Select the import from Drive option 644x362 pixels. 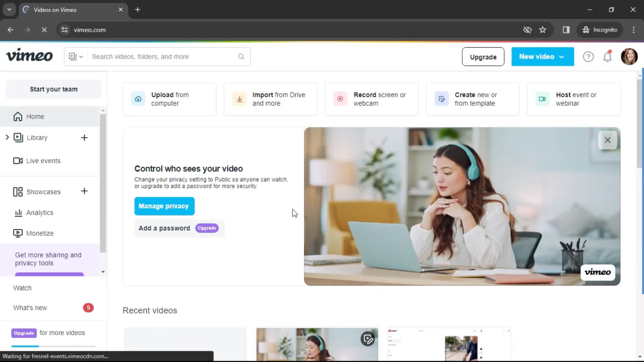pyautogui.click(x=271, y=99)
